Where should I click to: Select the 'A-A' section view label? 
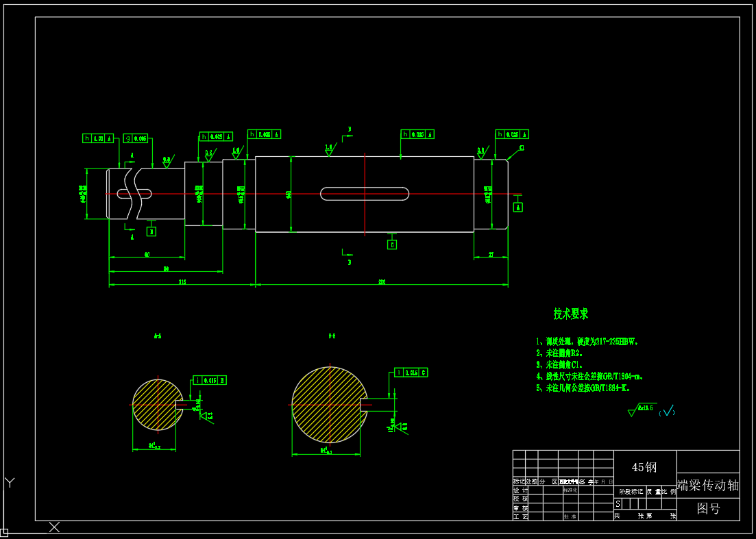158,336
